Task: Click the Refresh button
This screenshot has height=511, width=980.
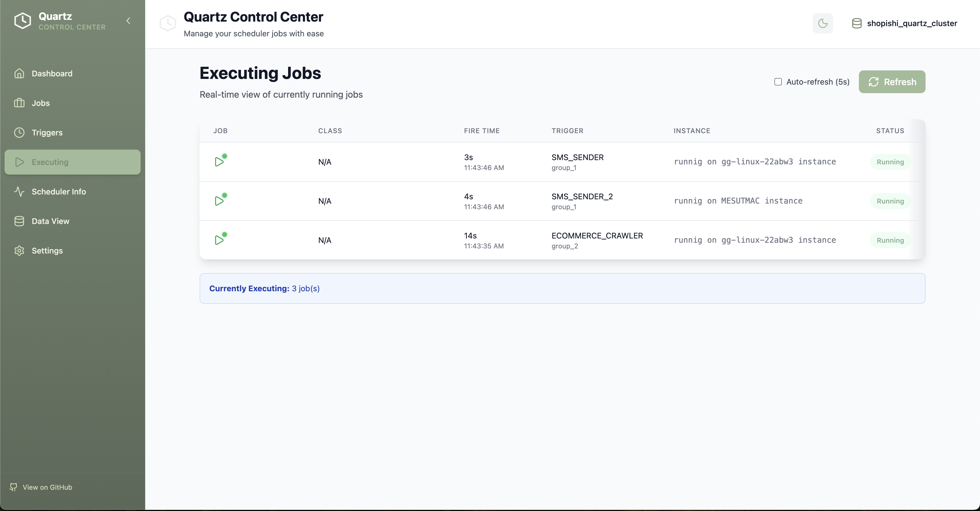Action: tap(892, 81)
